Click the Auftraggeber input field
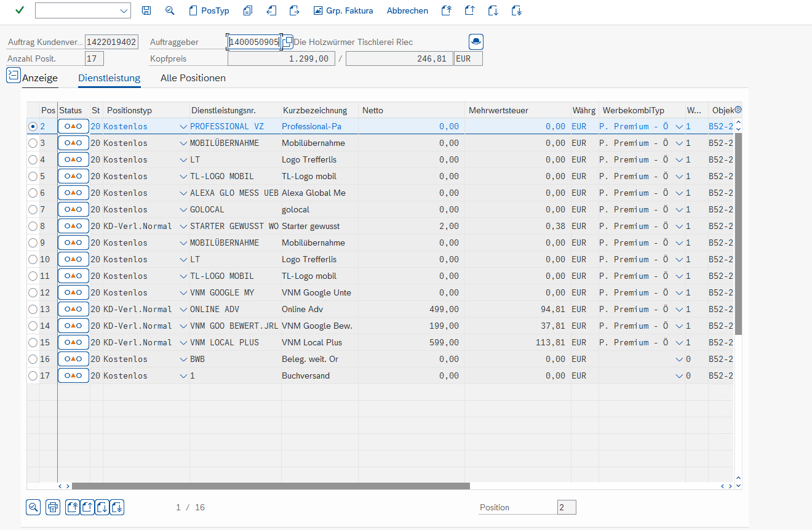Viewport: 812px width, 530px height. coord(254,42)
